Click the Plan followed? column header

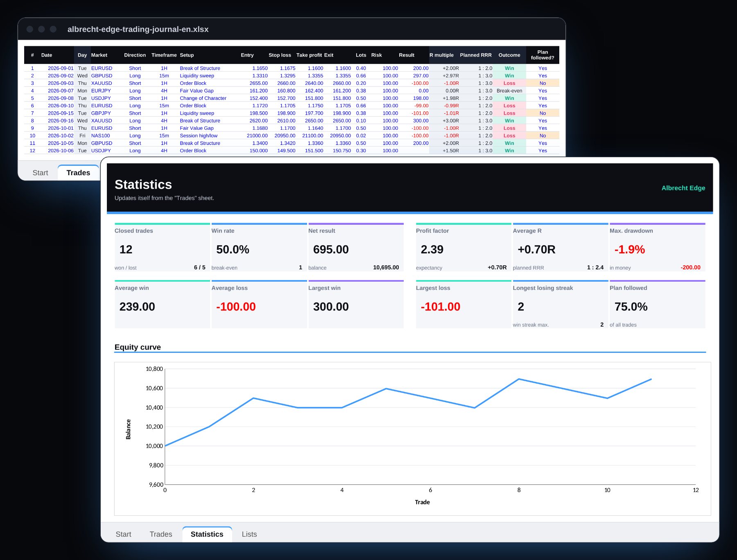pos(543,55)
